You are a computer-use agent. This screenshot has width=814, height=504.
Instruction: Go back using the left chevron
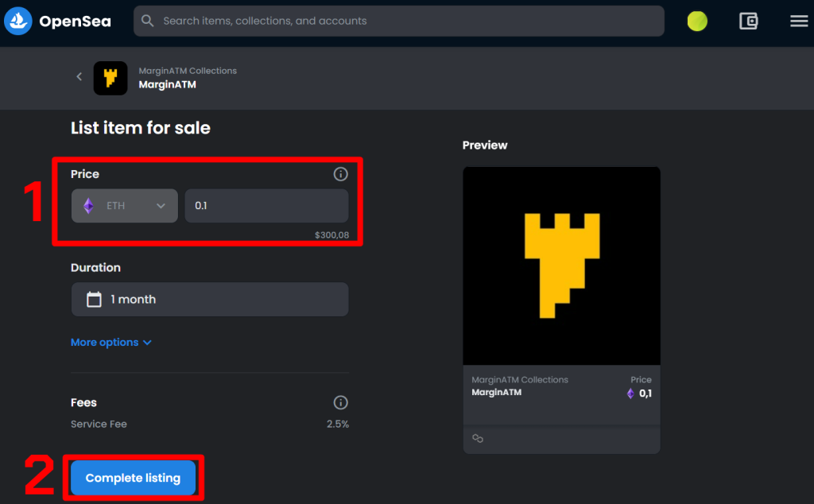click(x=79, y=77)
